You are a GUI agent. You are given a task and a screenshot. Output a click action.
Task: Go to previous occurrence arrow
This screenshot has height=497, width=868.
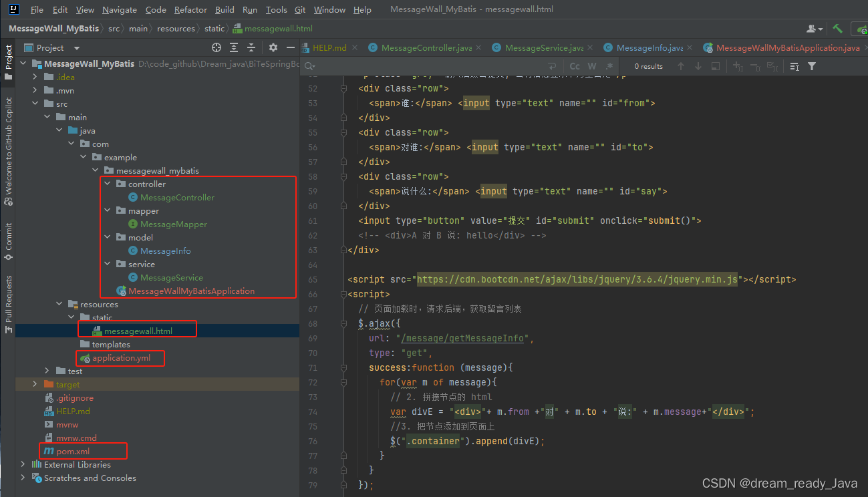681,66
